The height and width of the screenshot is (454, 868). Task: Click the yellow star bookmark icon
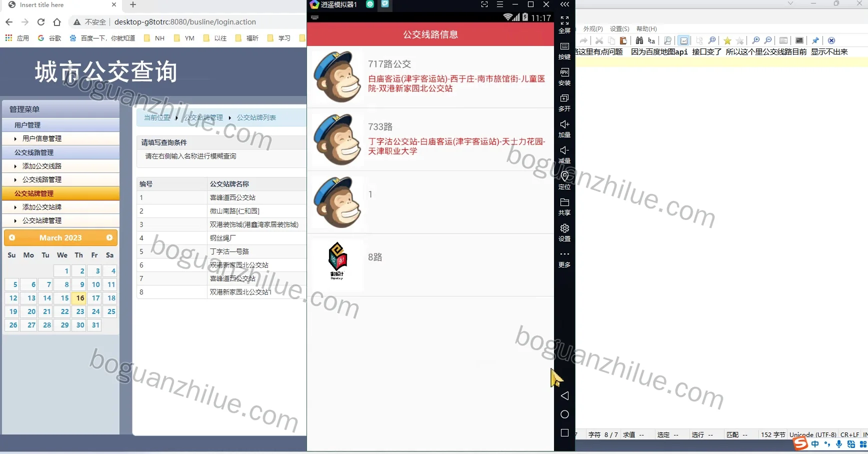[x=727, y=40]
